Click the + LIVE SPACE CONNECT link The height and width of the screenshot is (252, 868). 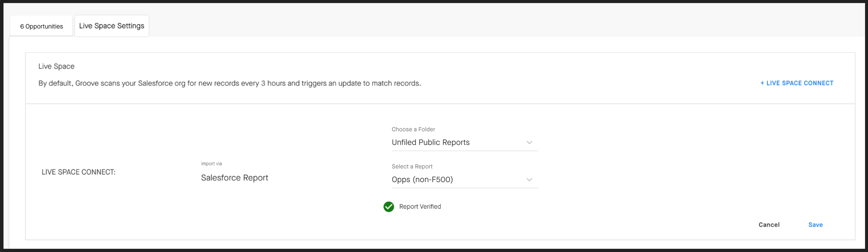797,83
